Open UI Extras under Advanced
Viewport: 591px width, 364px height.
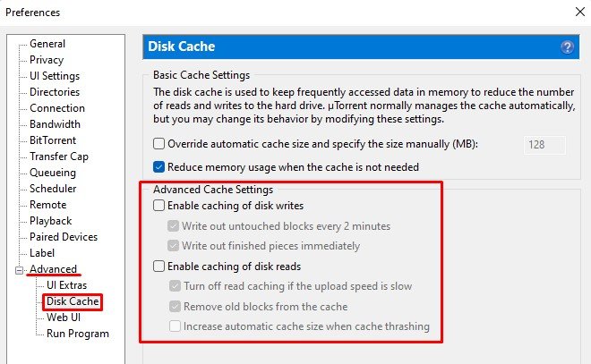[67, 285]
